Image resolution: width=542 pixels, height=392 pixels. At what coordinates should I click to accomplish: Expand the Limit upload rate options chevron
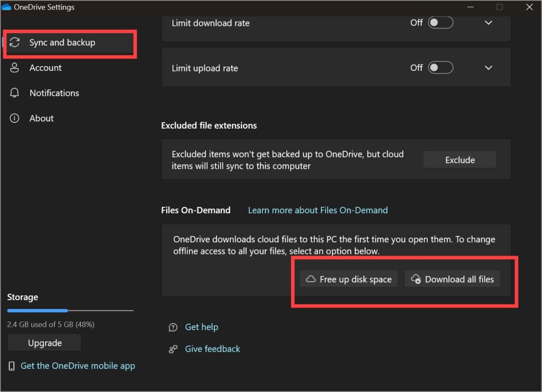click(489, 68)
